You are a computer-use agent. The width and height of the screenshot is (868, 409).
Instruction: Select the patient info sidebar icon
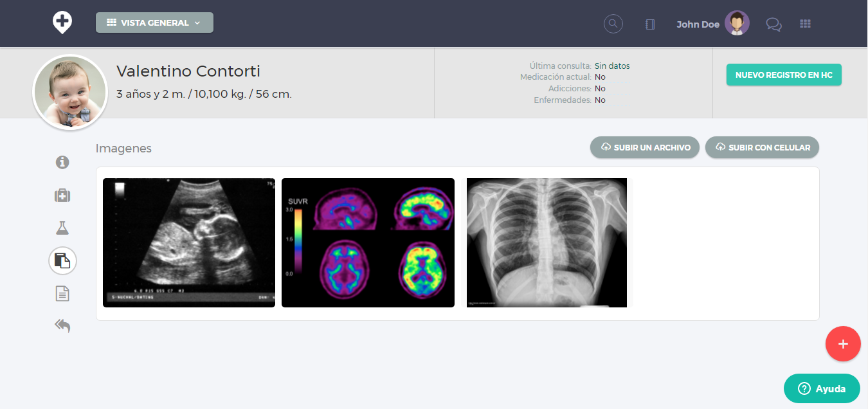coord(62,162)
